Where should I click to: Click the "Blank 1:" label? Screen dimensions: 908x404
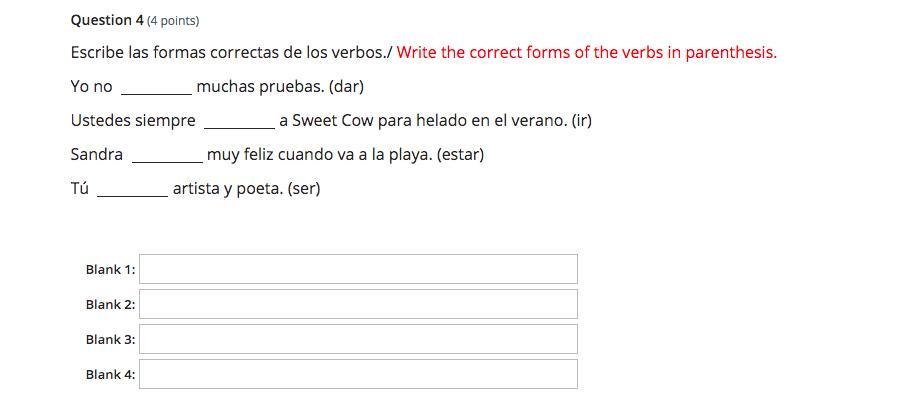111,270
